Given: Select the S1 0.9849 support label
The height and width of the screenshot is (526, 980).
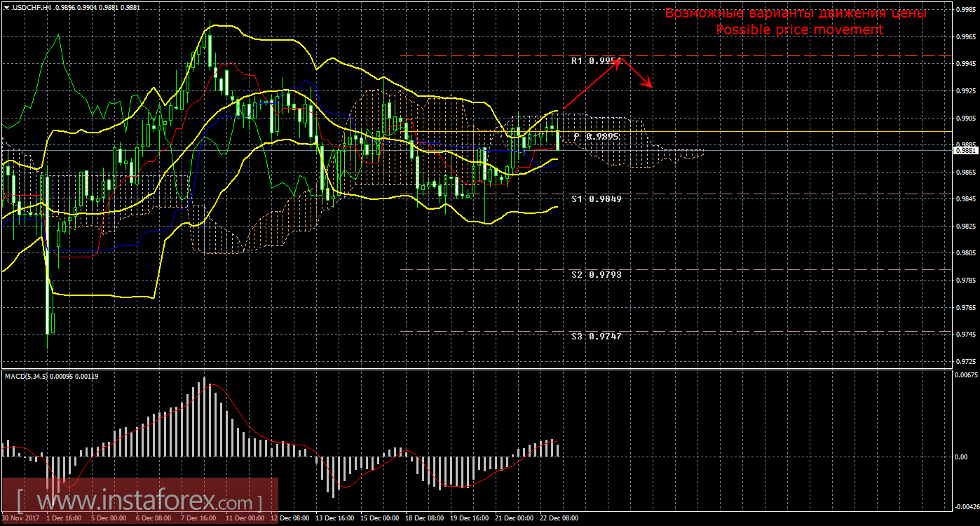Looking at the screenshot, I should (x=596, y=199).
